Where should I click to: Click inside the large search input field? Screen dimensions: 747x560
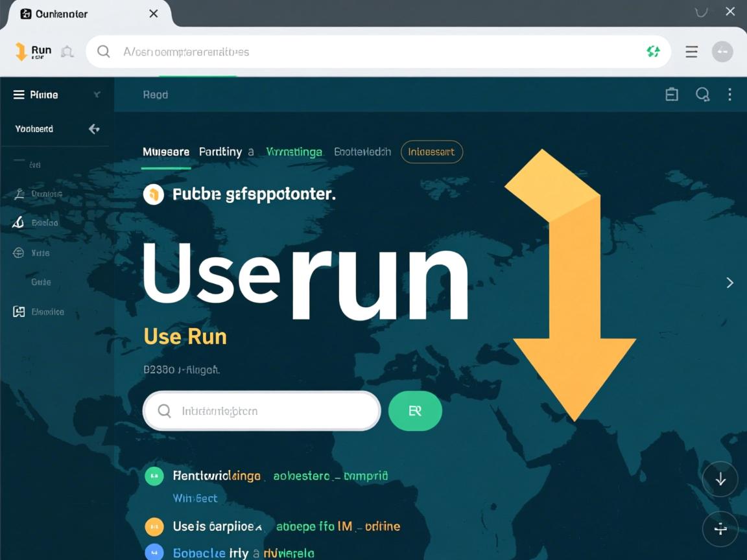(x=259, y=410)
